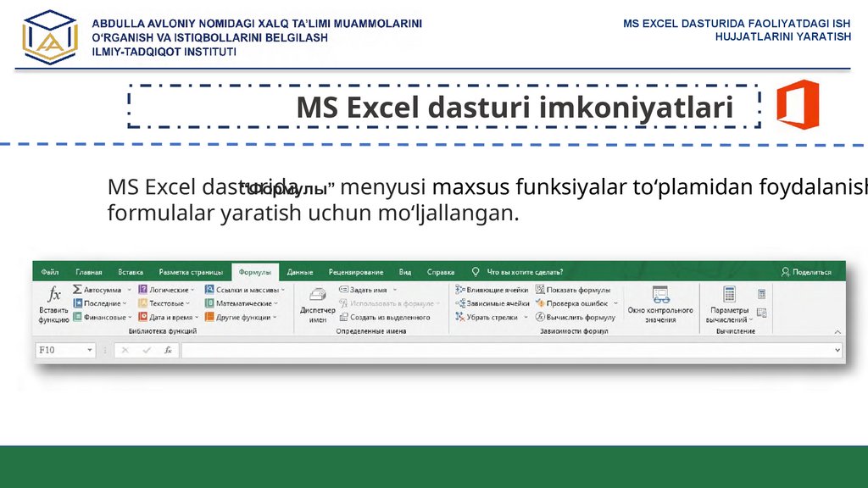Open the Ссылки и массивы dropdown

245,290
